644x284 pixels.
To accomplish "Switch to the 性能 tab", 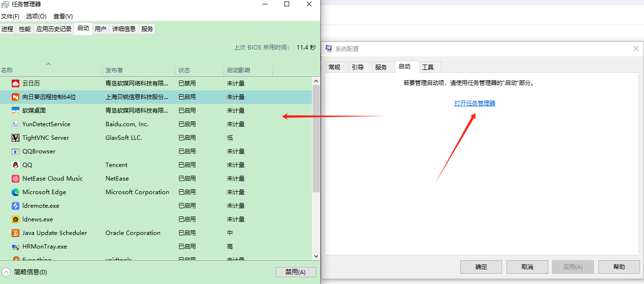I will [x=25, y=29].
